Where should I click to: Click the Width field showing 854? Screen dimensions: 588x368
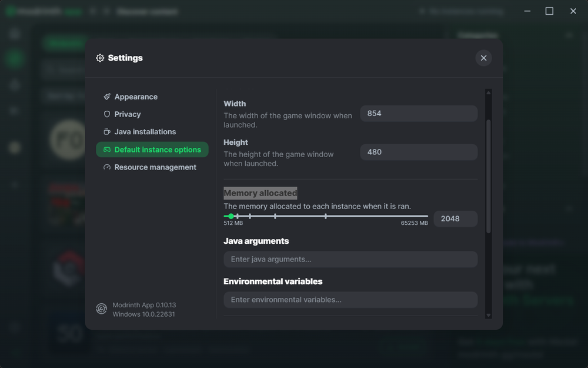[x=418, y=113]
